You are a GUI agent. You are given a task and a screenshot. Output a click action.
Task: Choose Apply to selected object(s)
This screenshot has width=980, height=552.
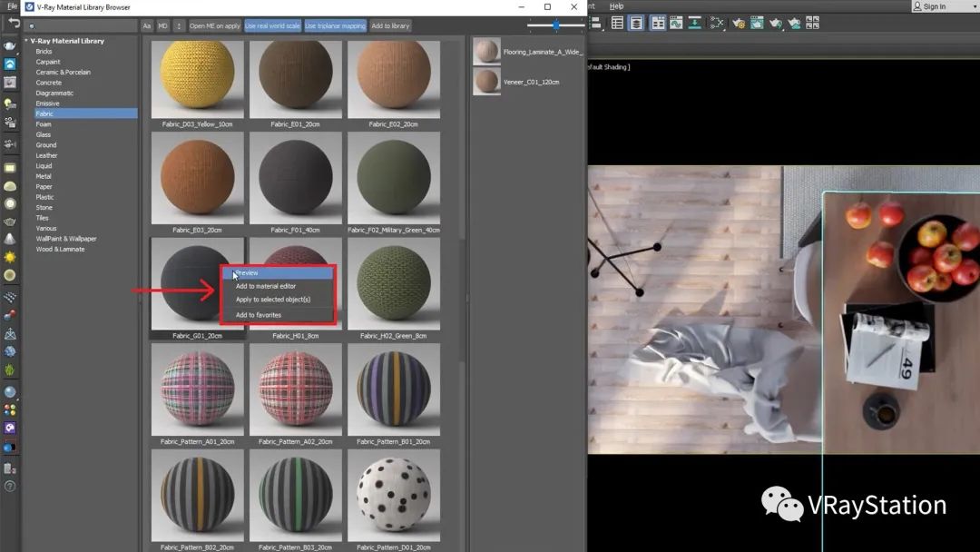click(273, 300)
